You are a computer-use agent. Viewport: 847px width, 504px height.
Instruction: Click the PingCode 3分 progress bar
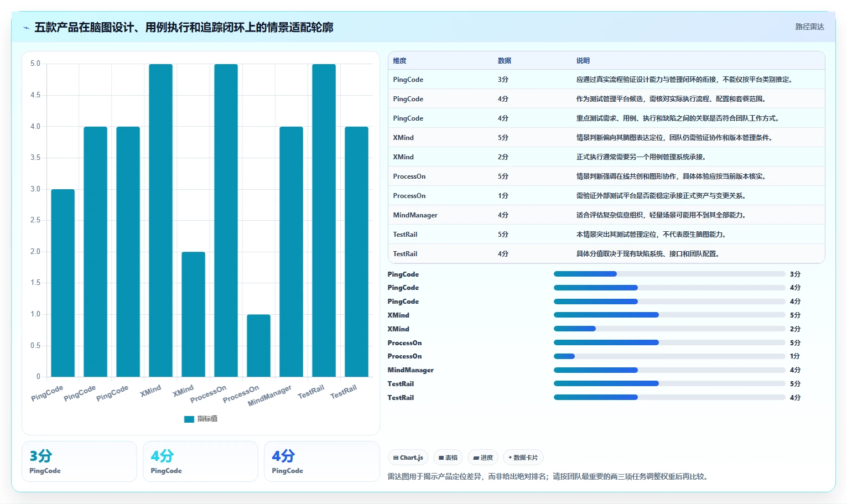[x=669, y=274]
